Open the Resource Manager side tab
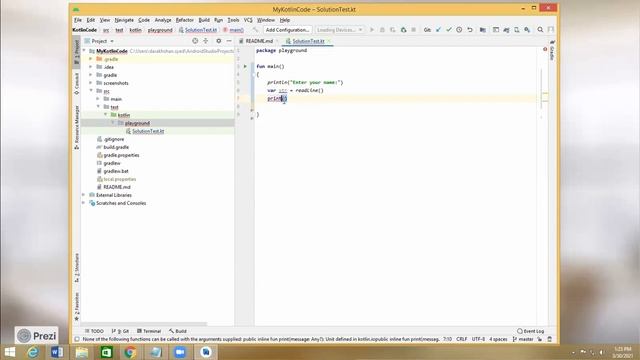The image size is (640, 360). coord(76,127)
